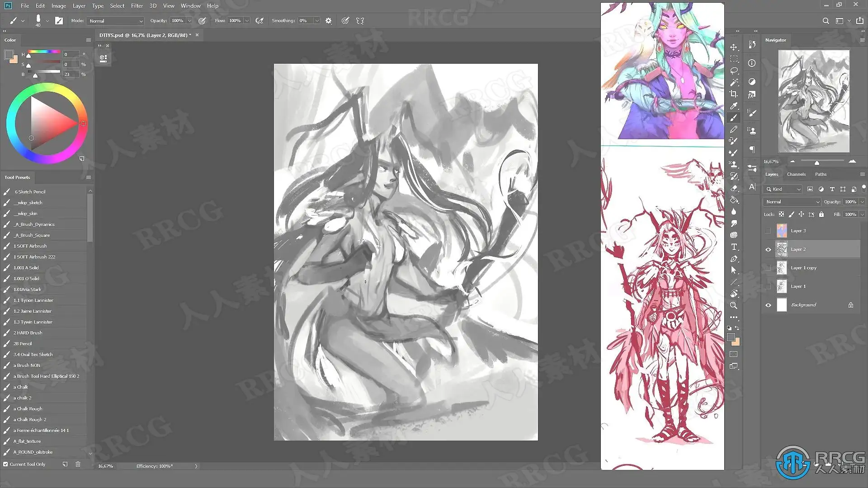Select the Lasso tool
Viewport: 868px width, 488px height.
point(734,70)
